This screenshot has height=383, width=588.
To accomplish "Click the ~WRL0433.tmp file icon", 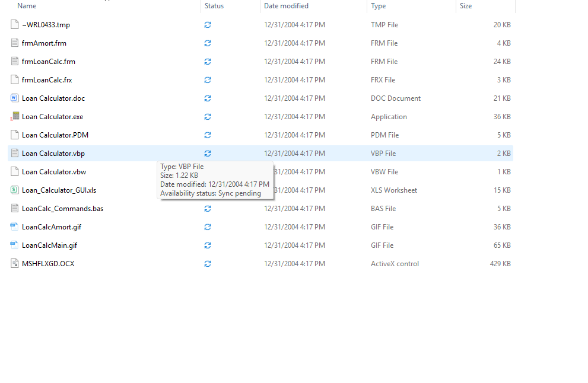I will 15,25.
